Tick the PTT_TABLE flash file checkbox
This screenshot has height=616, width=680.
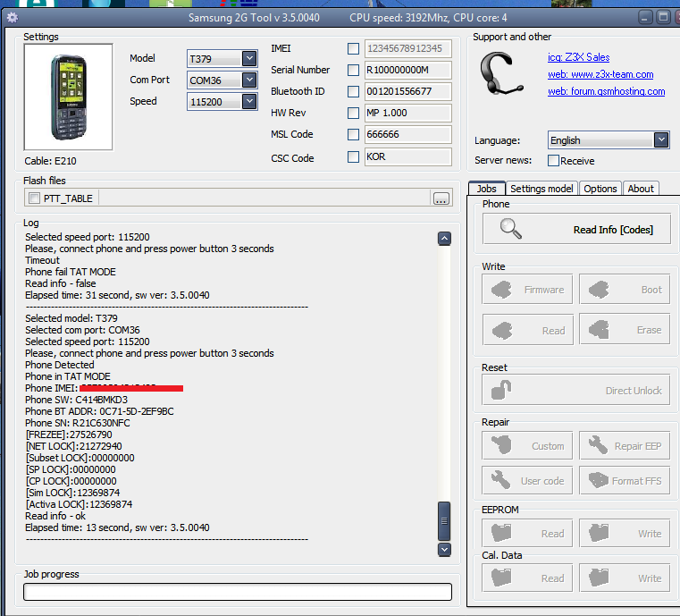(34, 198)
